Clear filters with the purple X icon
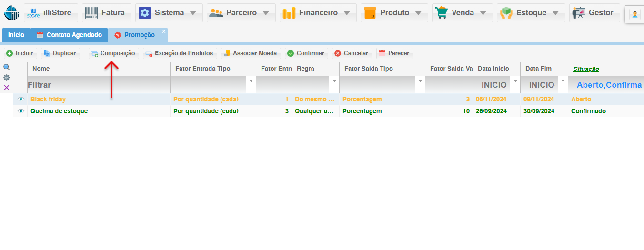The width and height of the screenshot is (644, 250). pos(7,88)
